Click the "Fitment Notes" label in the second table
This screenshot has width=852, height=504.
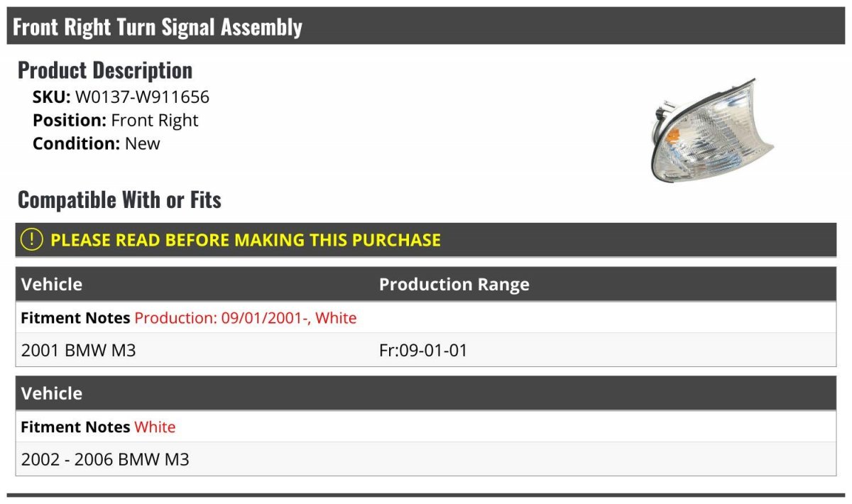[x=75, y=427]
